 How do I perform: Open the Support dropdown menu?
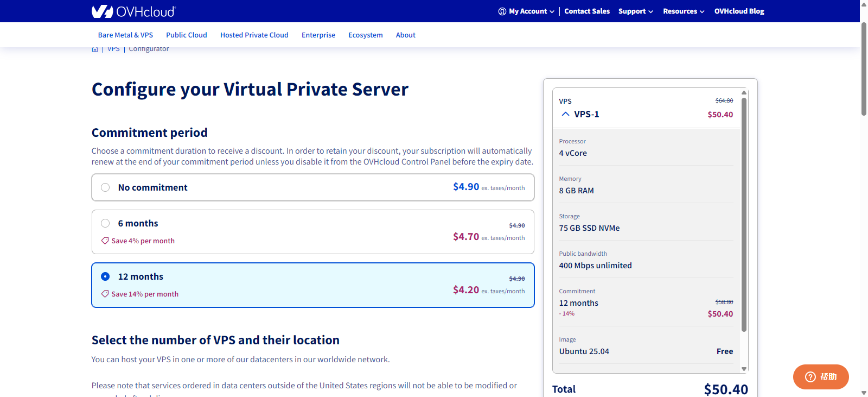tap(635, 11)
